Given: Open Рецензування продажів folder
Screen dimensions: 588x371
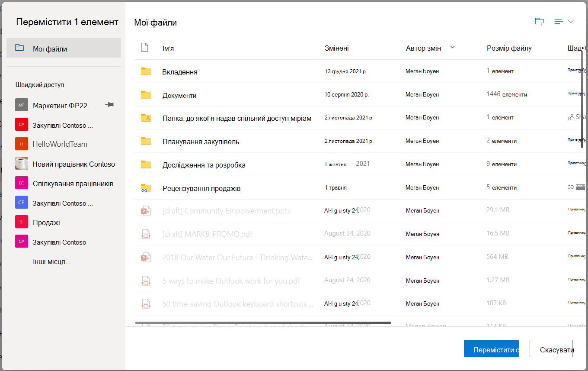Looking at the screenshot, I should click(x=201, y=188).
